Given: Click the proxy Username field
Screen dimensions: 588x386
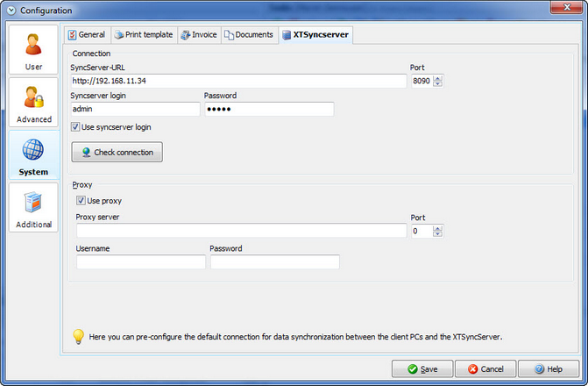Looking at the screenshot, I should click(140, 261).
